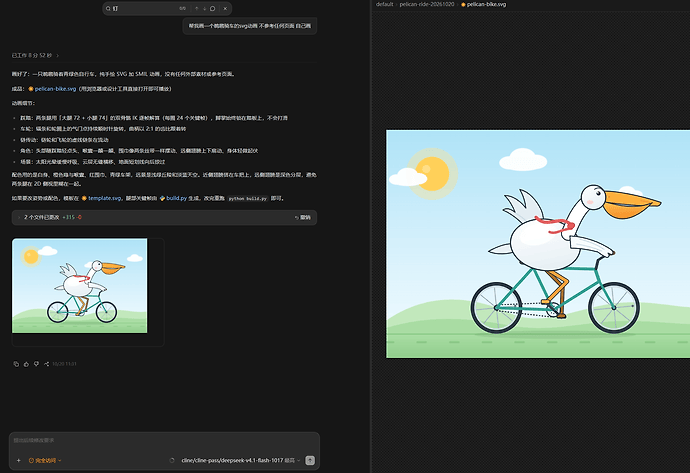
Task: Click the python build.py code snippet
Action: point(247,198)
